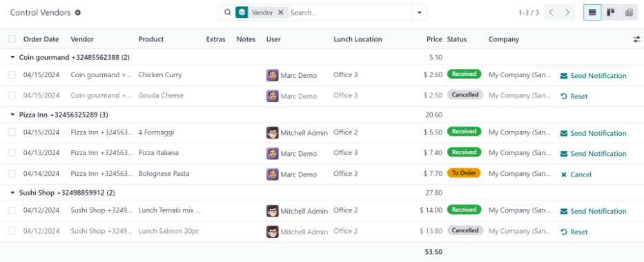Click Marc Demo avatar in Gouda Cheese row
This screenshot has width=644, height=262.
click(273, 96)
